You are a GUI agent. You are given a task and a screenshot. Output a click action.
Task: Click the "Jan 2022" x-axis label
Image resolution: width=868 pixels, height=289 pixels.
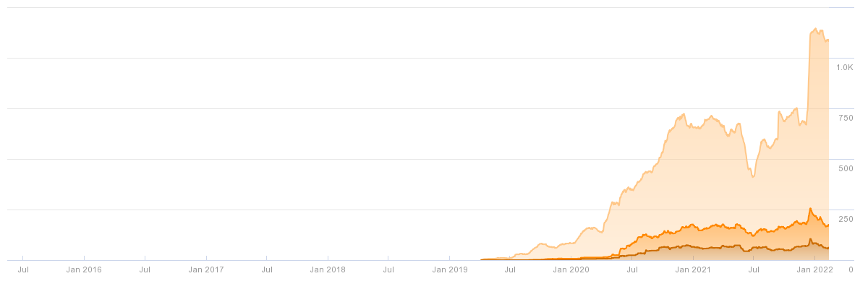click(816, 269)
